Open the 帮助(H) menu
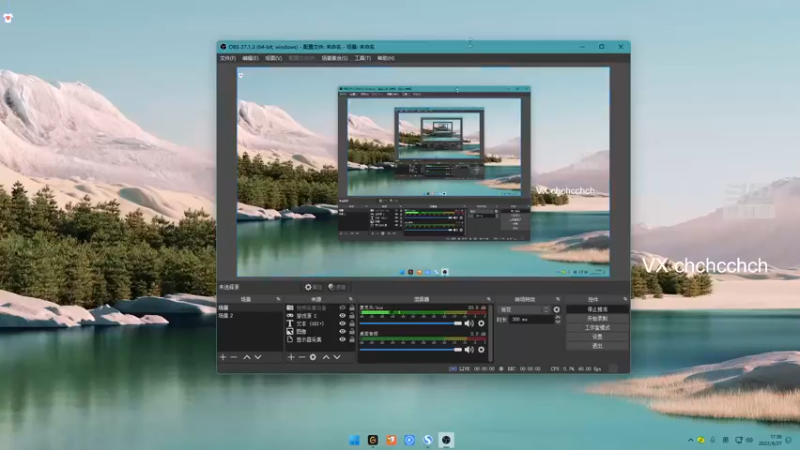The height and width of the screenshot is (450, 800). point(386,58)
